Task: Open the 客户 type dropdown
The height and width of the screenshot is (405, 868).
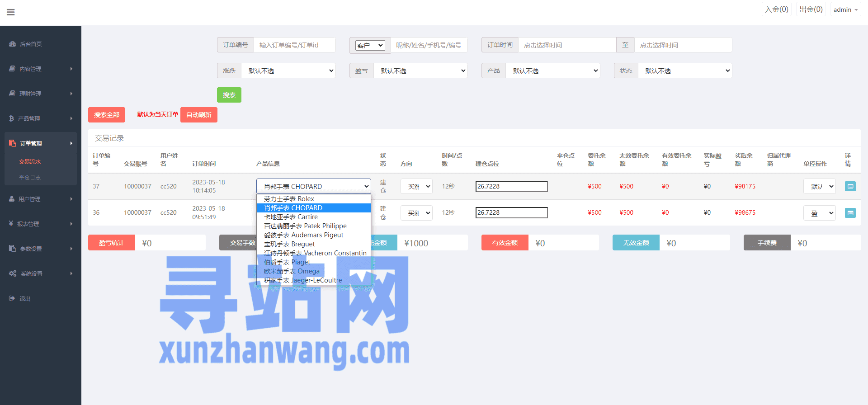Action: coord(370,45)
